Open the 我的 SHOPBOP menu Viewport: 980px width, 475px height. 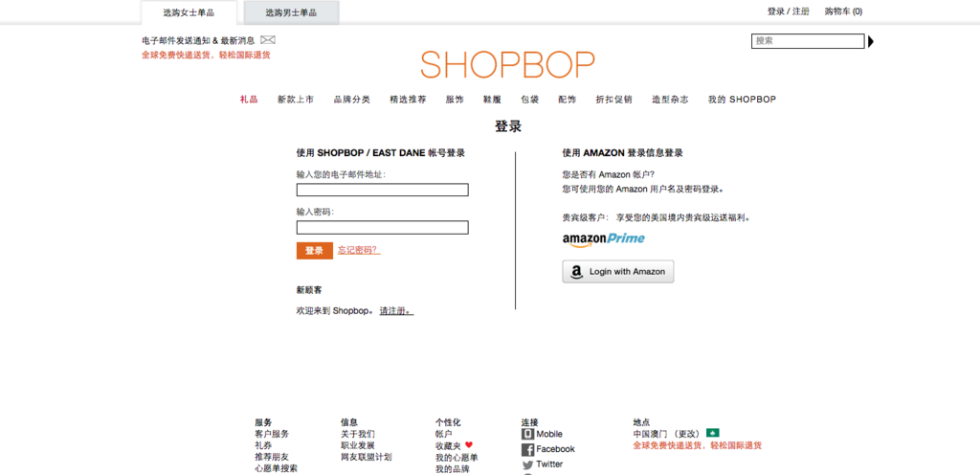coord(742,100)
